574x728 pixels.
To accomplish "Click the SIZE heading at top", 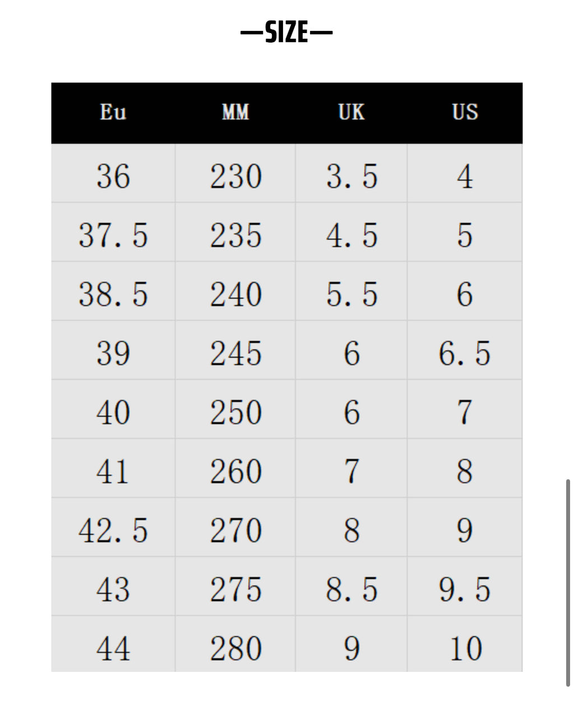I will [x=286, y=32].
